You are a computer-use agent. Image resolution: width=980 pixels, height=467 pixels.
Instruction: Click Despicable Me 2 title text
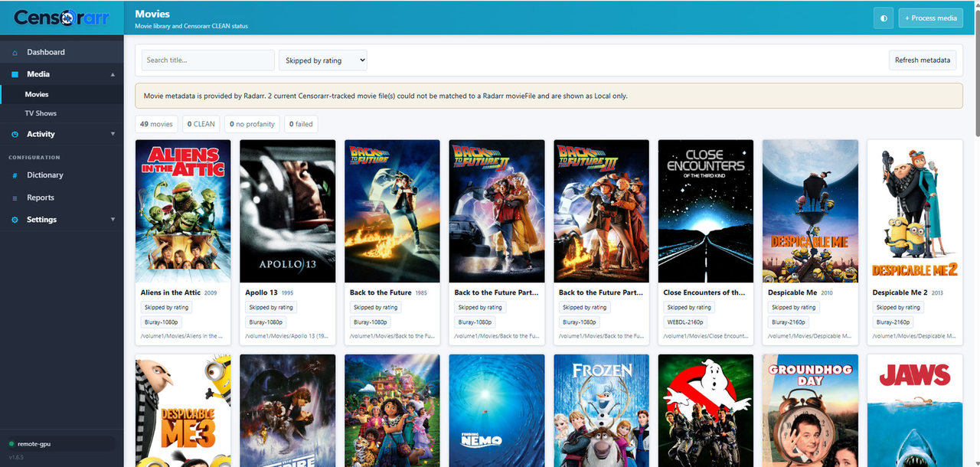(x=900, y=292)
